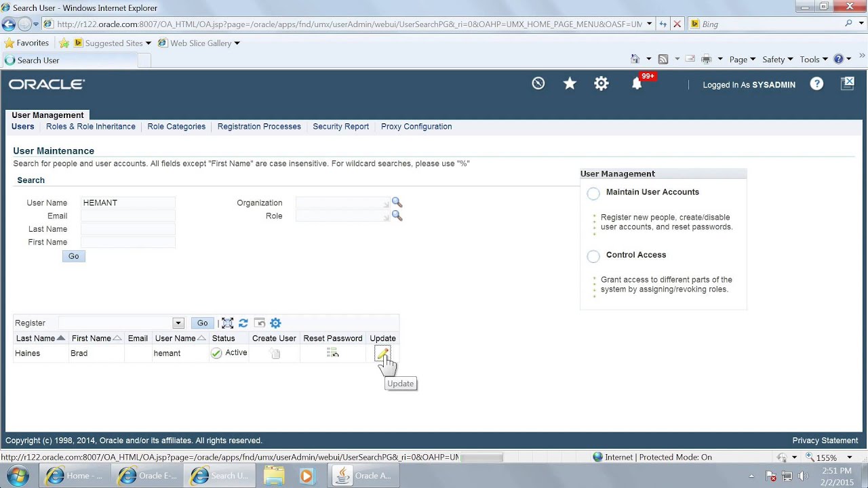Click the Bing search box
868x488 pixels.
(770, 24)
